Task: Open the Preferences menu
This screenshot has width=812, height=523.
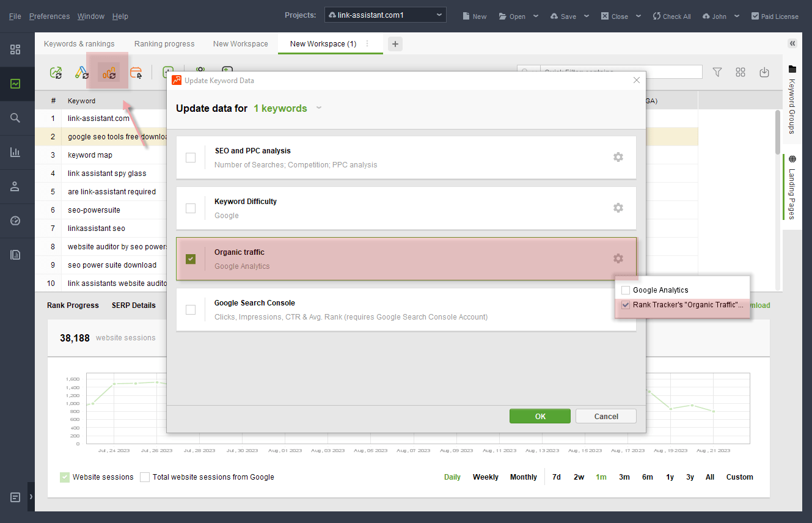Action: pyautogui.click(x=49, y=16)
